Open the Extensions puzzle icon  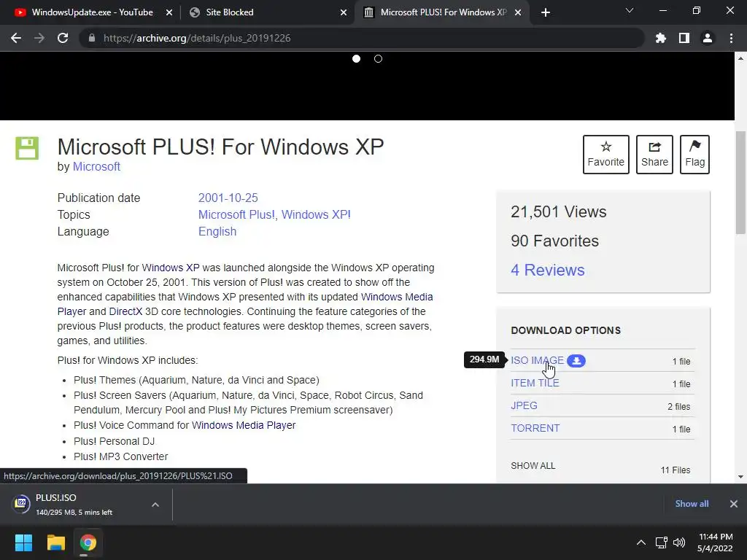point(661,38)
